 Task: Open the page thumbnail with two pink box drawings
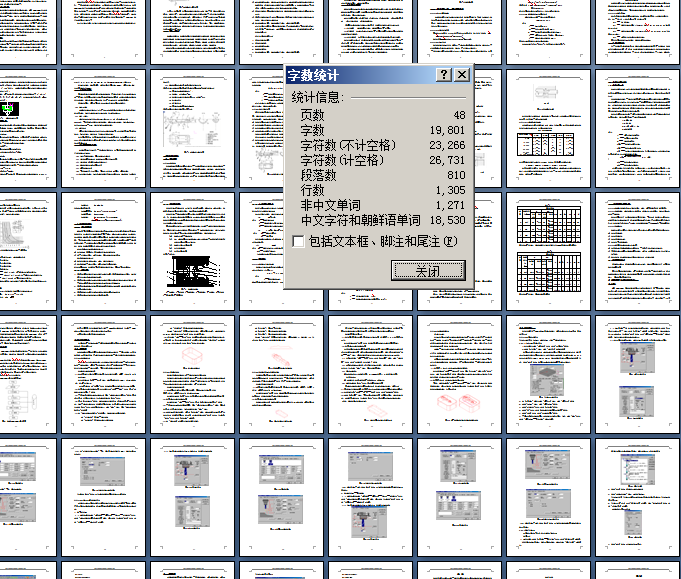(460, 374)
